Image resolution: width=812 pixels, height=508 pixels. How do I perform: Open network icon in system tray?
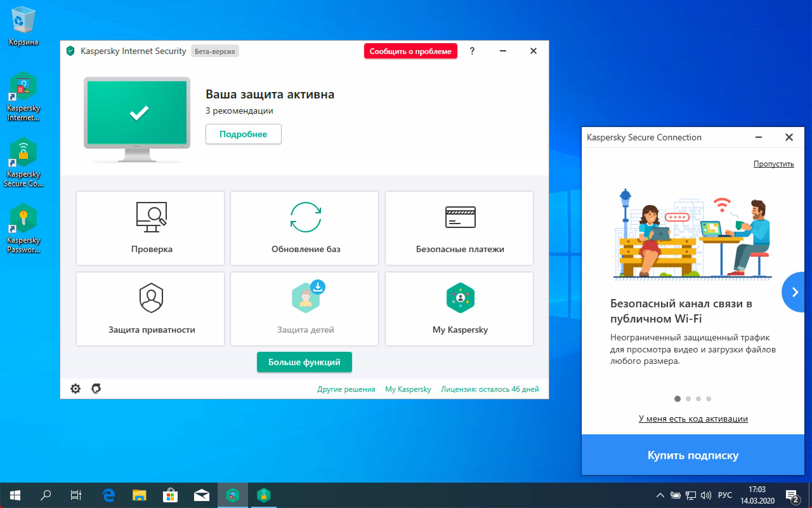pos(691,495)
